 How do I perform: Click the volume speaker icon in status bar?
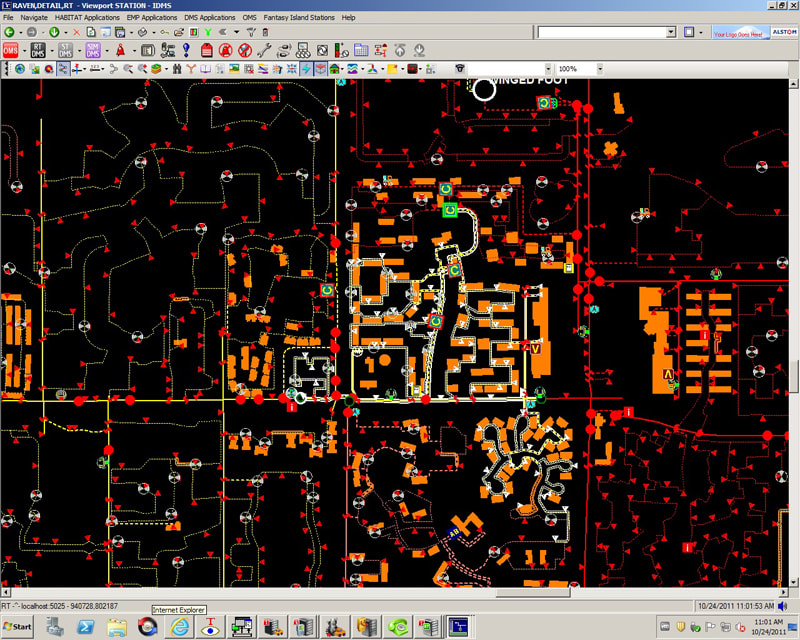click(x=783, y=606)
